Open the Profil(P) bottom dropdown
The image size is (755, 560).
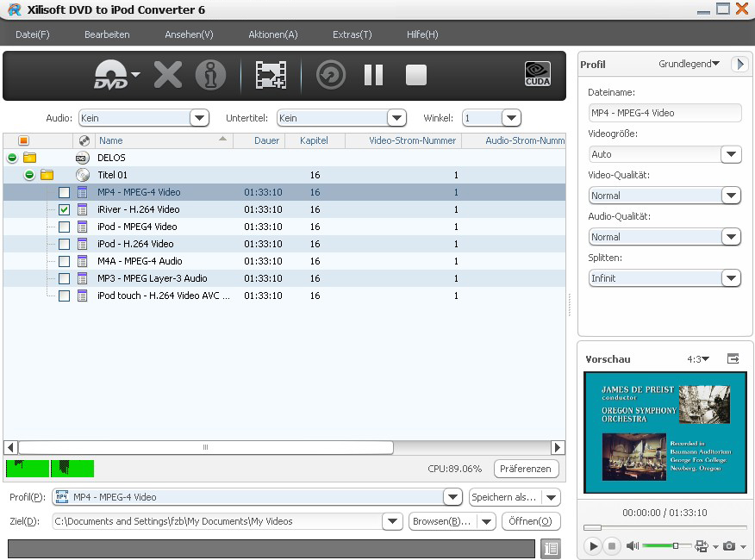pos(452,497)
